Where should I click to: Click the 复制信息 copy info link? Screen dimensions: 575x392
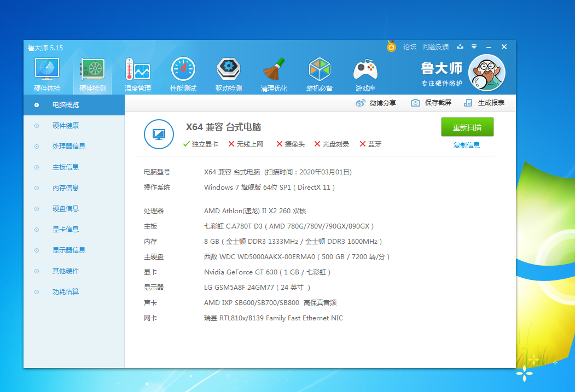[x=467, y=145]
